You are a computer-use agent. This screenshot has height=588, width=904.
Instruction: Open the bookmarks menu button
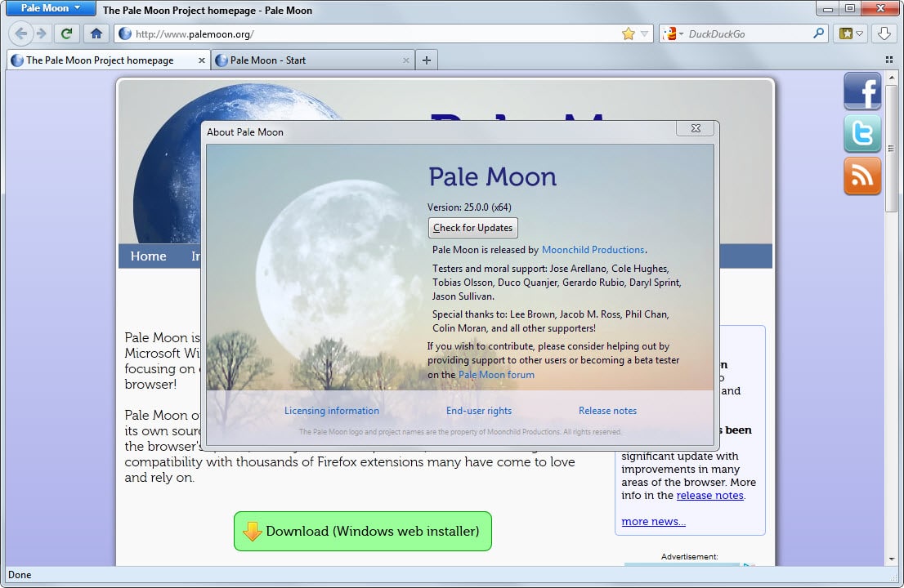click(851, 33)
